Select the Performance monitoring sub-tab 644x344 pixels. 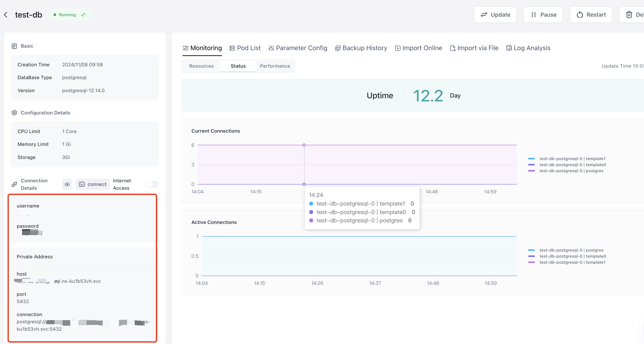(x=275, y=66)
